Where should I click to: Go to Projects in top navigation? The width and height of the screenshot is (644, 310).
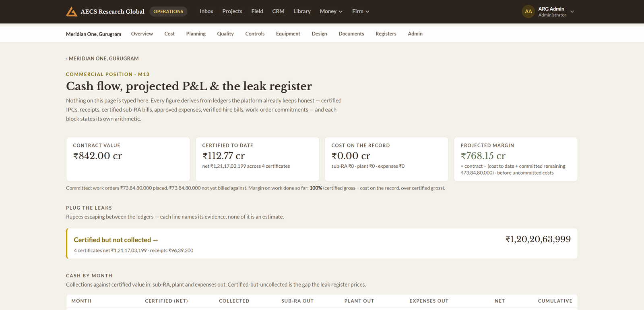click(232, 11)
